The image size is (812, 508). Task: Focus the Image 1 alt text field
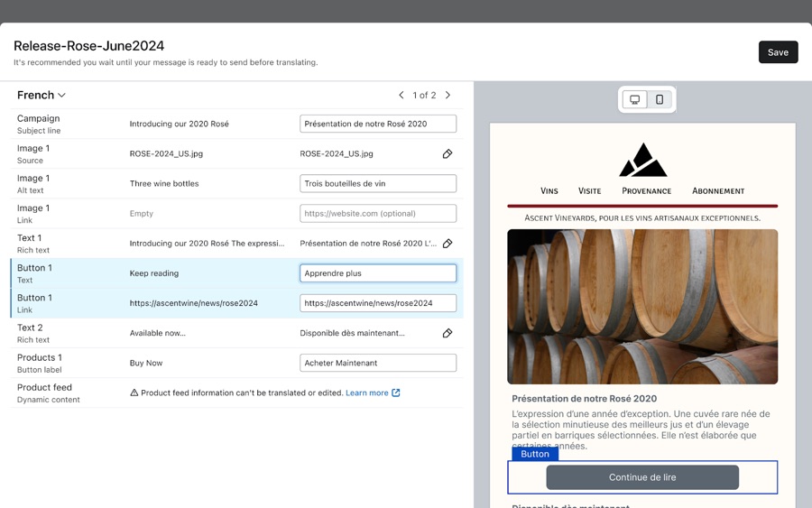click(378, 183)
